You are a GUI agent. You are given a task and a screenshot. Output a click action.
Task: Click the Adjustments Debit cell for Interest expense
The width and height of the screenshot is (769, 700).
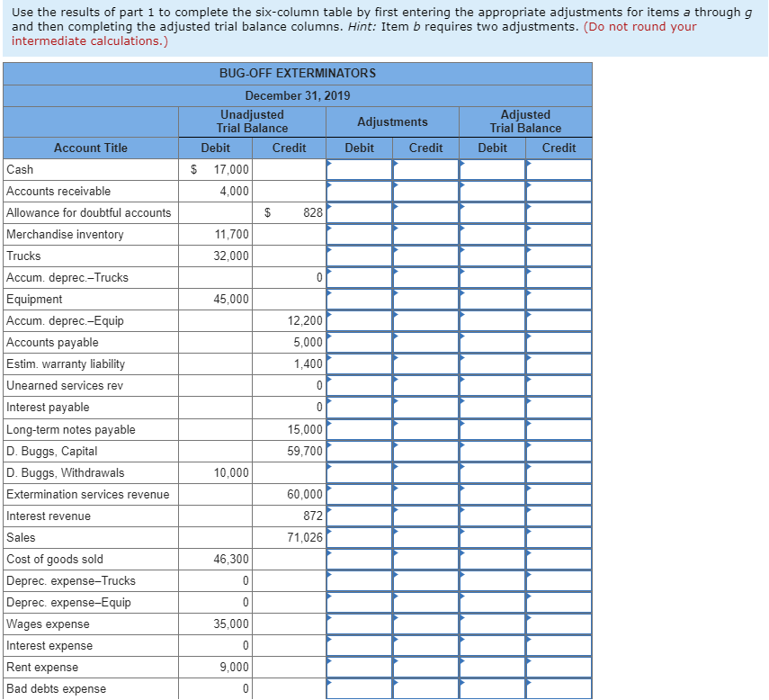360,645
